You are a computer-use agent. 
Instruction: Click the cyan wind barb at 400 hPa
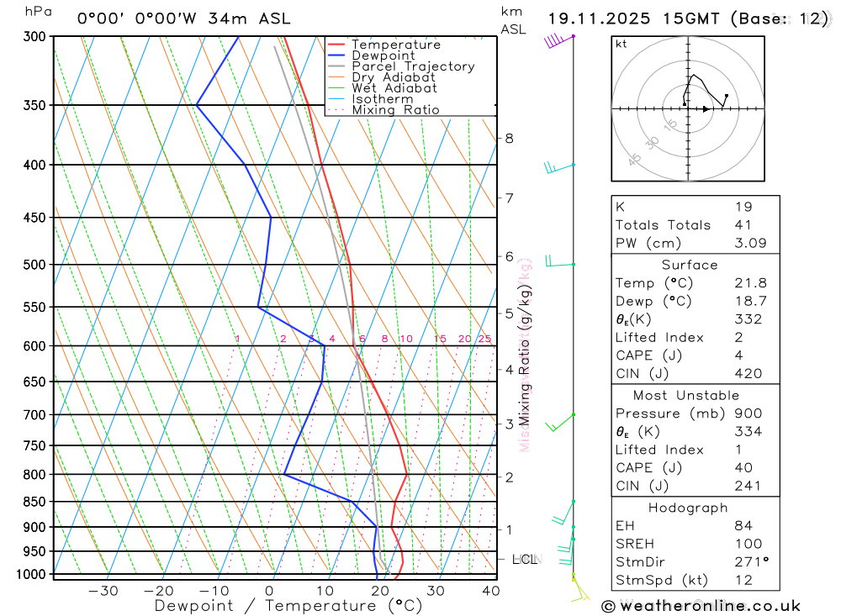pos(559,167)
